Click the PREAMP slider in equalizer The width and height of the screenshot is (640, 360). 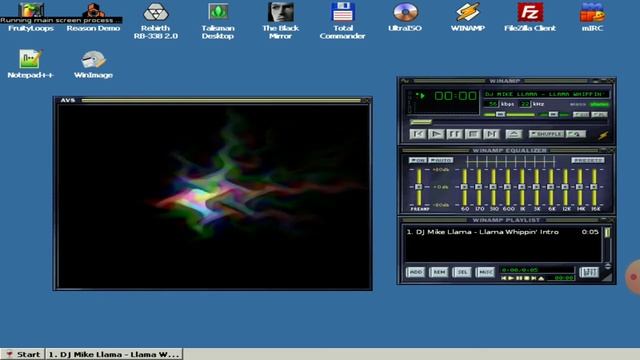[x=419, y=187]
